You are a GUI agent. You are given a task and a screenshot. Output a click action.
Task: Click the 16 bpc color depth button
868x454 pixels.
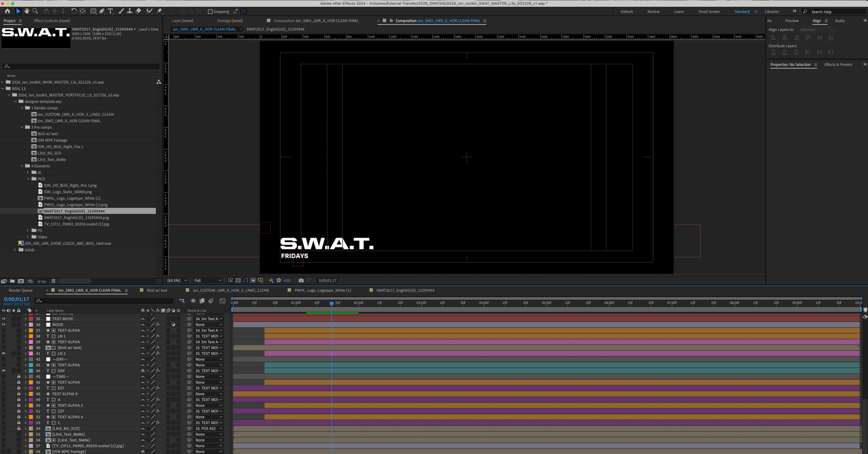click(x=41, y=281)
